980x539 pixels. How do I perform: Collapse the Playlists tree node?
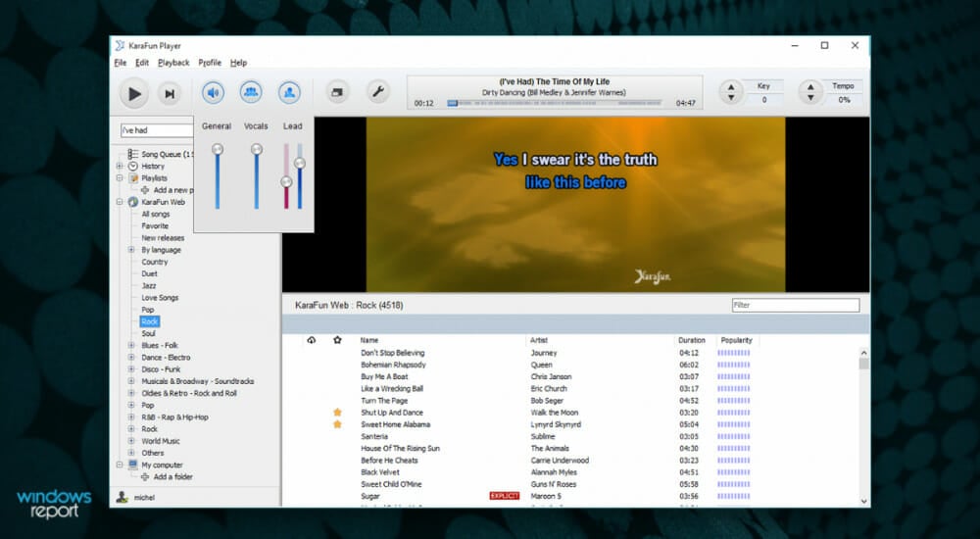(x=120, y=178)
